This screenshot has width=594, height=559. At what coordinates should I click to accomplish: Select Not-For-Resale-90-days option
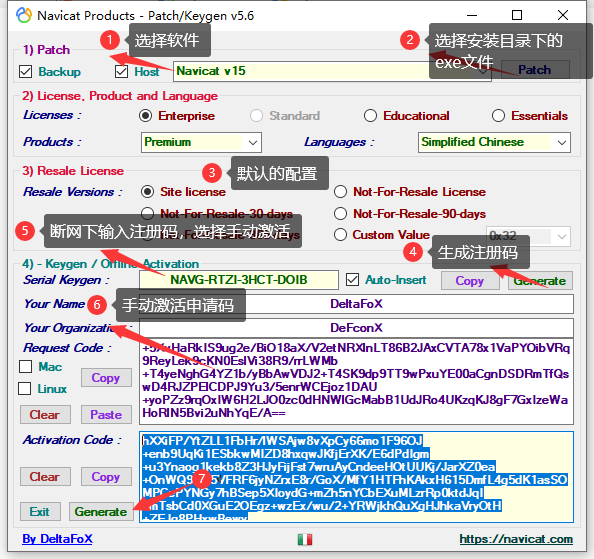340,214
